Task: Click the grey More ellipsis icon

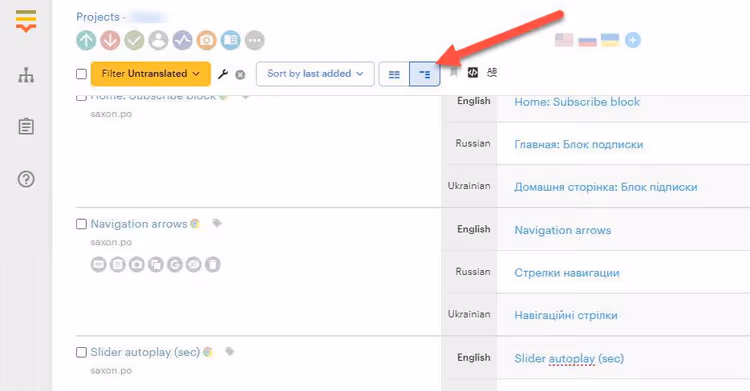Action: pos(254,40)
